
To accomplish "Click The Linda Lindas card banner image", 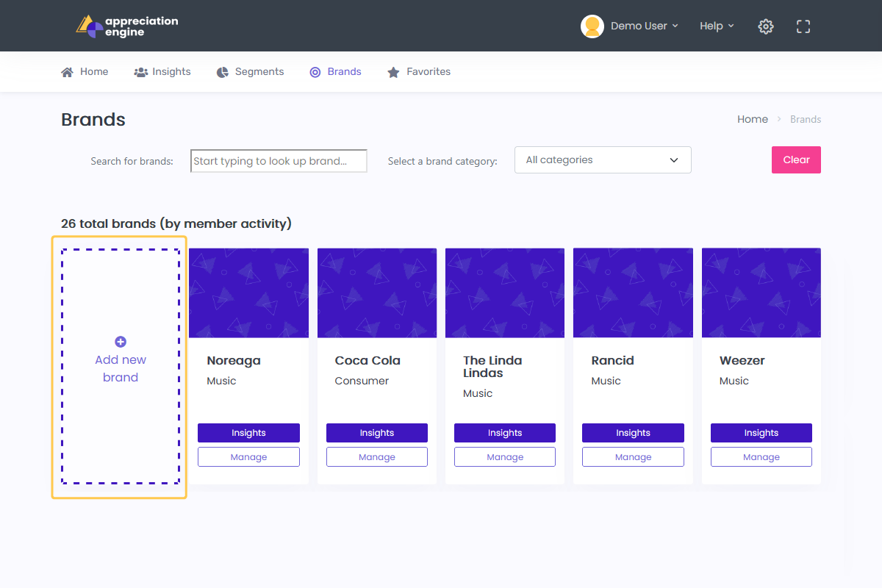I will (505, 293).
